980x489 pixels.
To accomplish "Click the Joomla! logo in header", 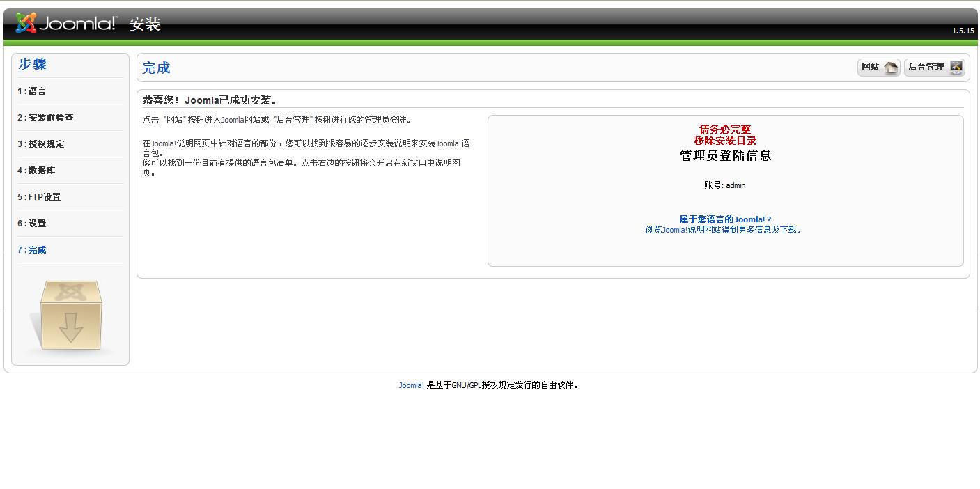I will pyautogui.click(x=67, y=24).
